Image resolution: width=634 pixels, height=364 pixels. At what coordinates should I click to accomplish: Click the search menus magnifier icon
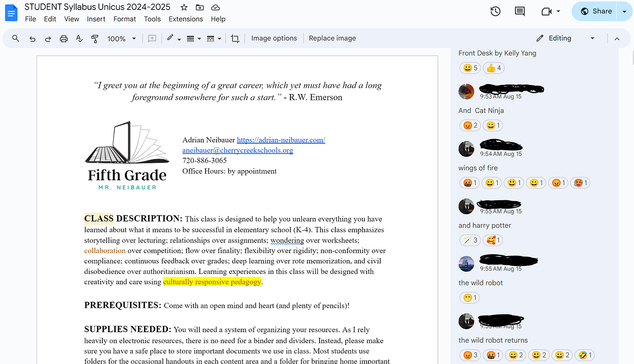(16, 38)
